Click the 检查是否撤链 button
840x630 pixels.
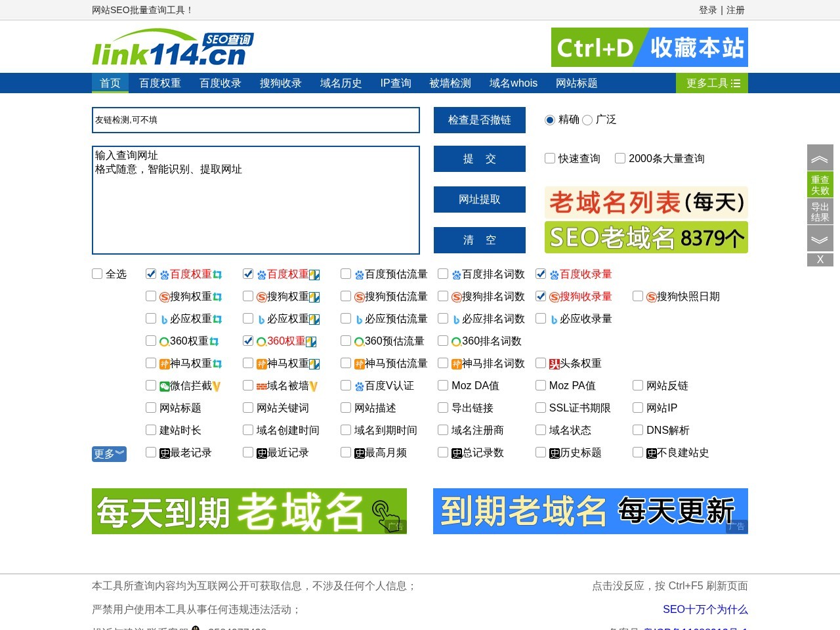click(x=480, y=120)
